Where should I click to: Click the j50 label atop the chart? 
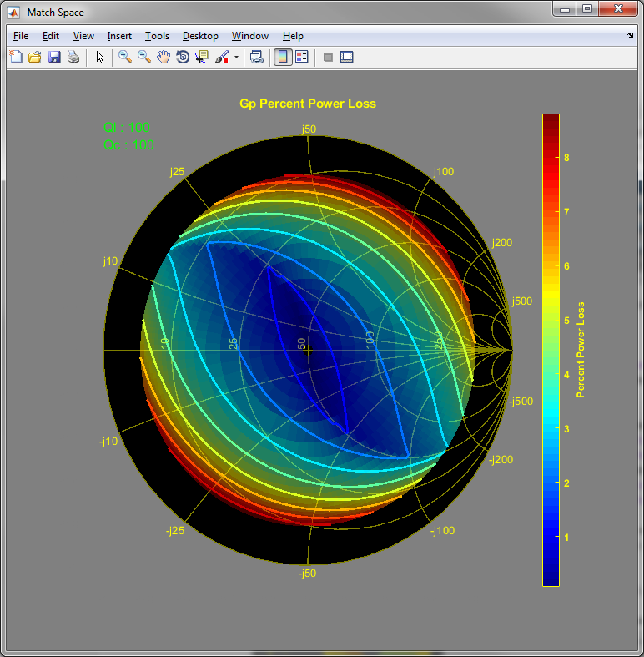coord(309,129)
